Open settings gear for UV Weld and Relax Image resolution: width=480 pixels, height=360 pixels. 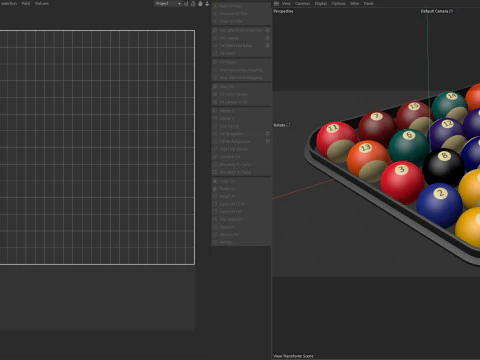[267, 45]
